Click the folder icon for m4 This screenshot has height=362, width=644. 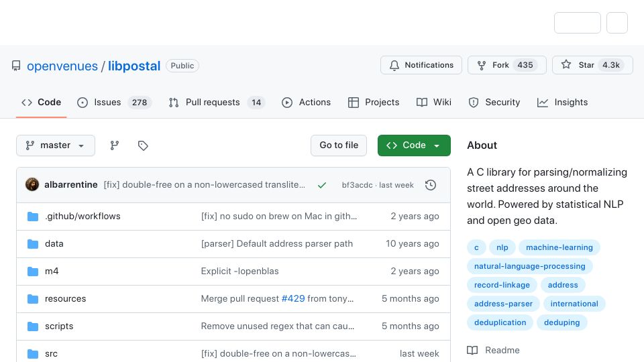[33, 271]
